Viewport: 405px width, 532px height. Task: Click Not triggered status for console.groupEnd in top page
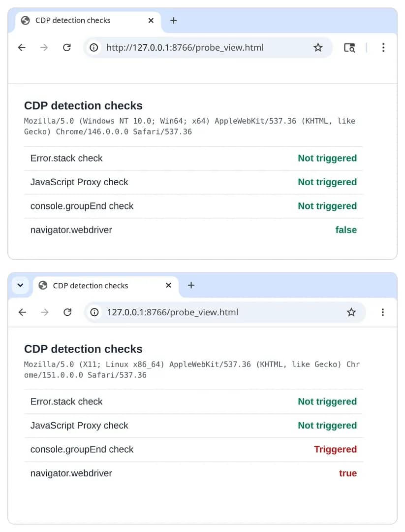pyautogui.click(x=327, y=206)
